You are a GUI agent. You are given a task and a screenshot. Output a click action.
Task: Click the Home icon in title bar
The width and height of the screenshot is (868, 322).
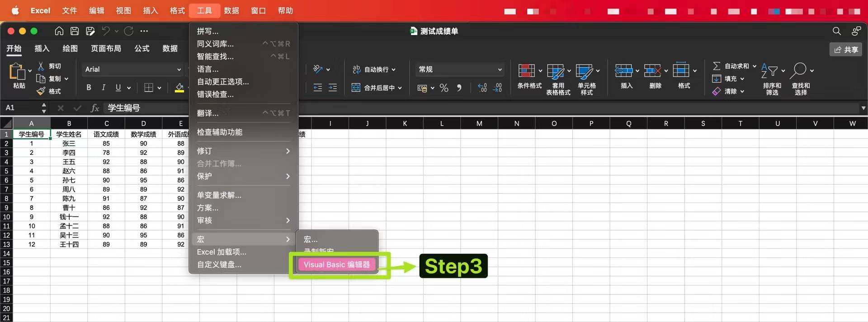[59, 31]
